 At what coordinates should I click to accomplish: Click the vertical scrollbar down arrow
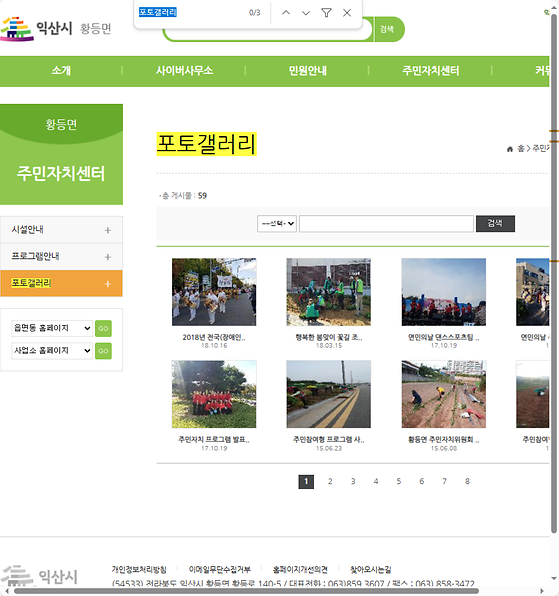pos(554,579)
